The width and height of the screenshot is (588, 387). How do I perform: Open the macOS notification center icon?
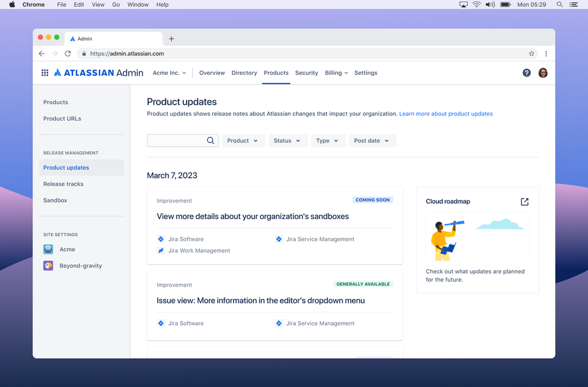573,5
